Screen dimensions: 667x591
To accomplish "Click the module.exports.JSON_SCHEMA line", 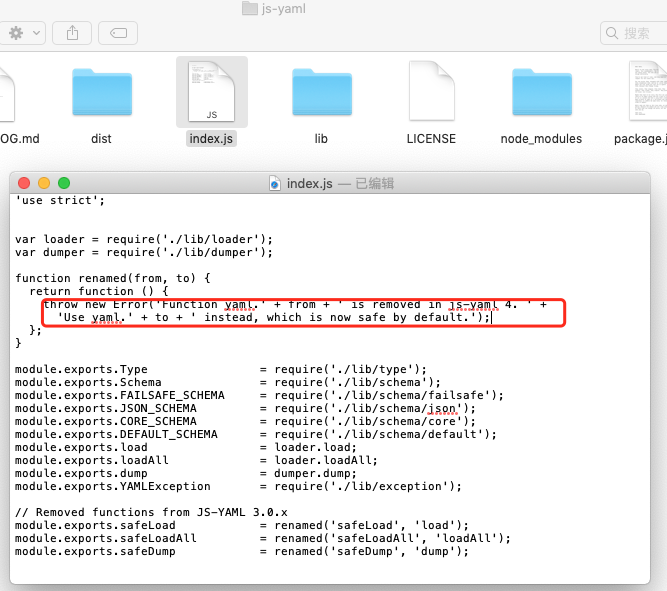I will (x=245, y=408).
